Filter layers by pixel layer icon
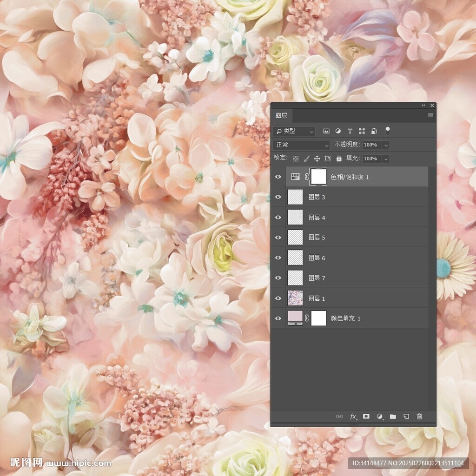Screen dimensions: 476x476 tap(326, 131)
